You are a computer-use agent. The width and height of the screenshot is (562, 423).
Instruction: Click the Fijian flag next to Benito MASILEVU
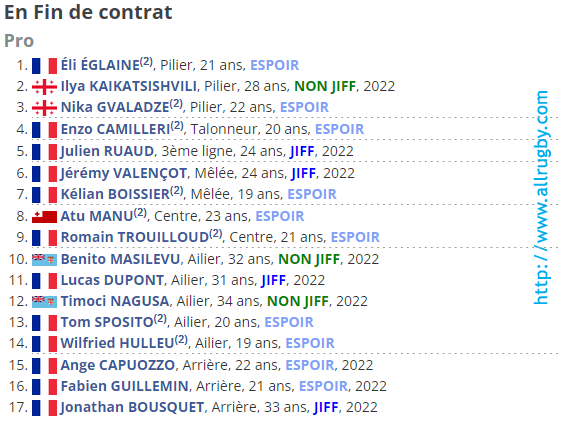44,260
